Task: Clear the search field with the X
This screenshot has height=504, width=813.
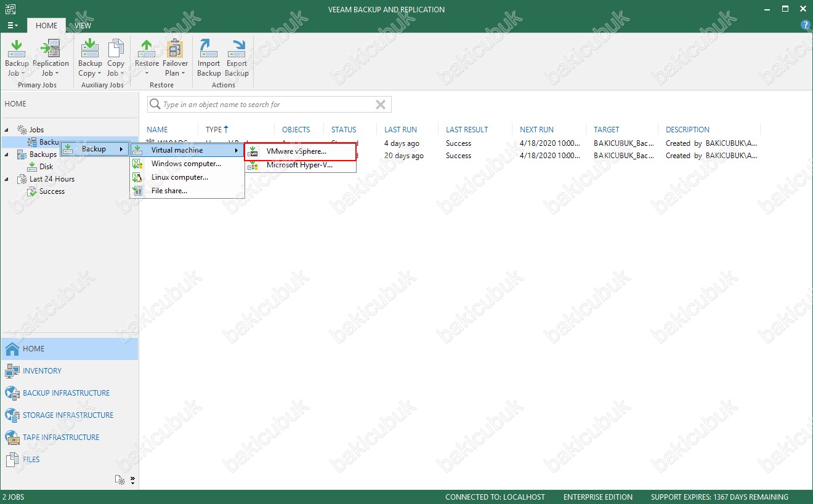Action: pyautogui.click(x=381, y=105)
